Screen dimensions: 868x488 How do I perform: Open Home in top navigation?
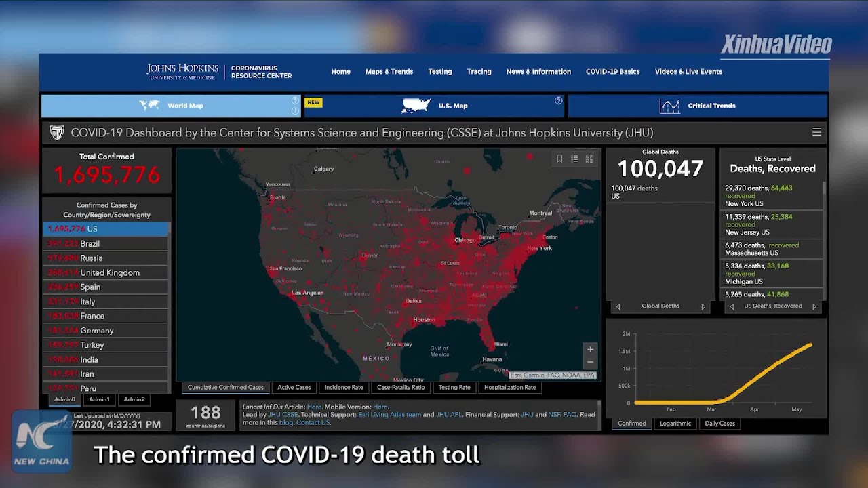click(340, 72)
